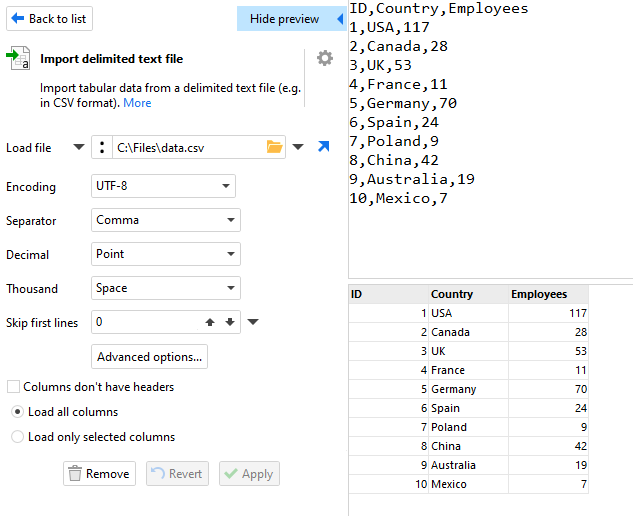
Task: Click the Remove button with trash icon
Action: pyautogui.click(x=99, y=474)
